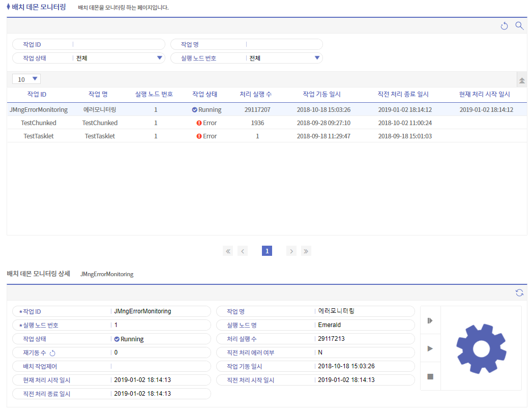The height and width of the screenshot is (412, 532).
Task: Click the Running check icon in the detail panel
Action: [x=116, y=339]
